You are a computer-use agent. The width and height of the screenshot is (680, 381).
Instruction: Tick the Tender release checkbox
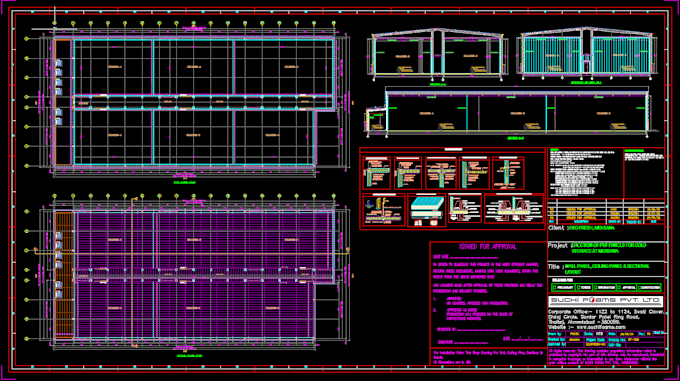click(x=579, y=288)
